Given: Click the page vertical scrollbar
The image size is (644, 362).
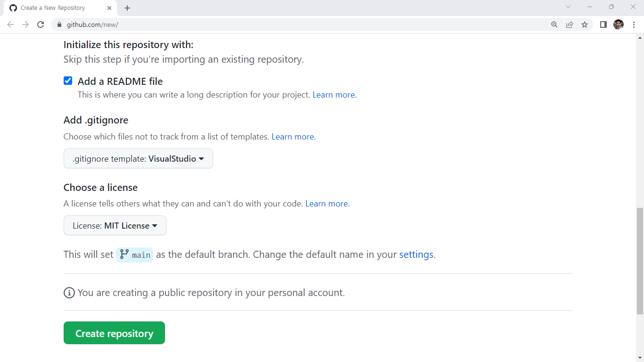Looking at the screenshot, I should [640, 261].
